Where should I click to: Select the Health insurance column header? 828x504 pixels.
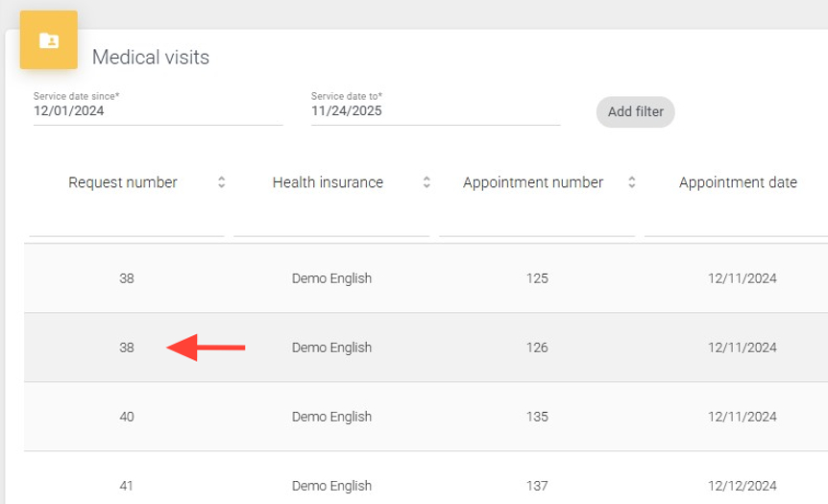328,182
